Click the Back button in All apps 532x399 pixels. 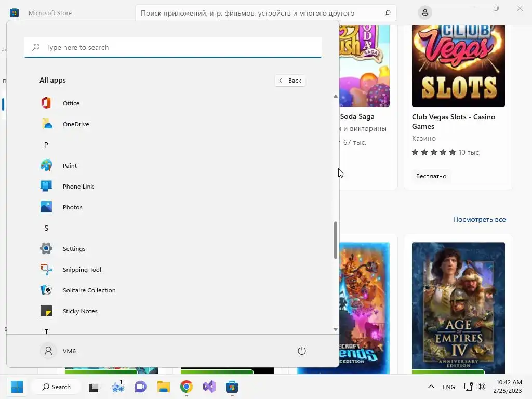tap(290, 81)
